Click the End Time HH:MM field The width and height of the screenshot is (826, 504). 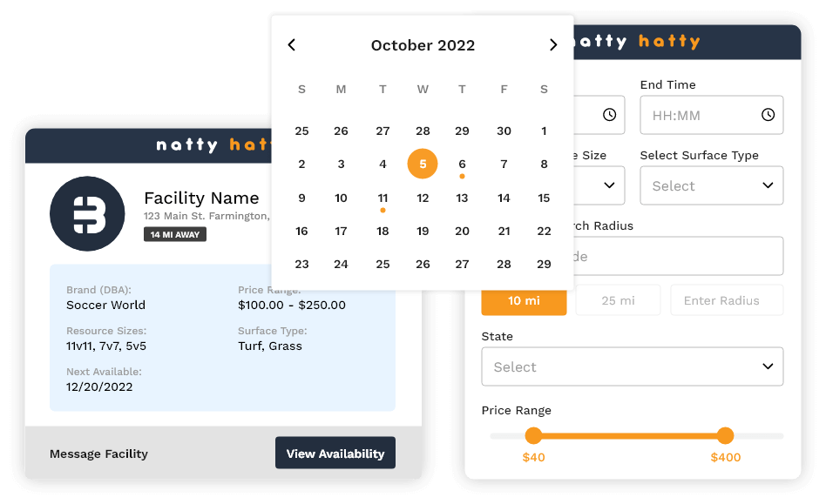pyautogui.click(x=697, y=115)
